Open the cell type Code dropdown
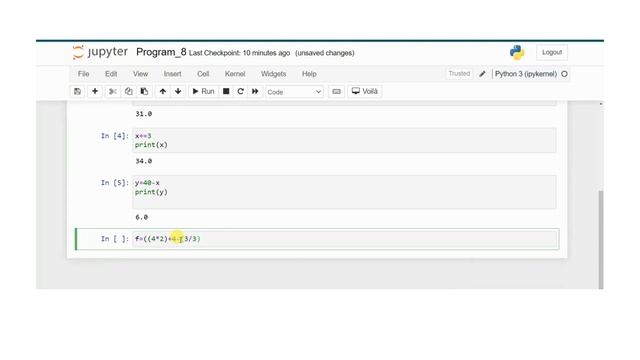 (294, 92)
